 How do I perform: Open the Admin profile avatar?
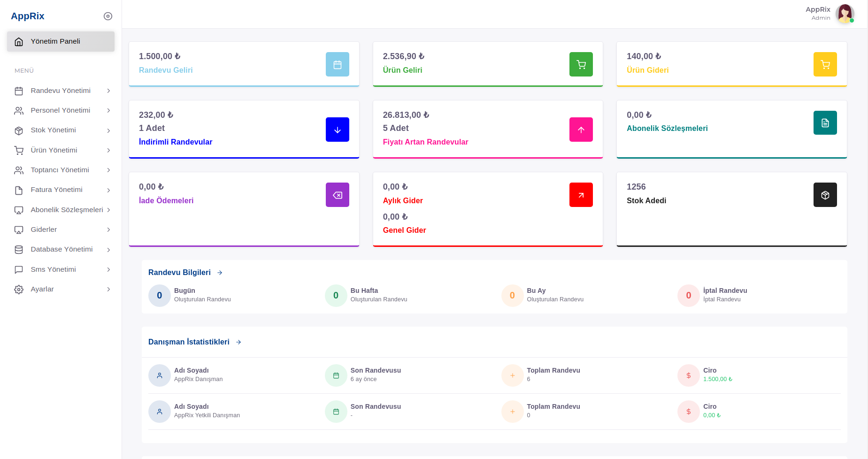click(x=845, y=14)
